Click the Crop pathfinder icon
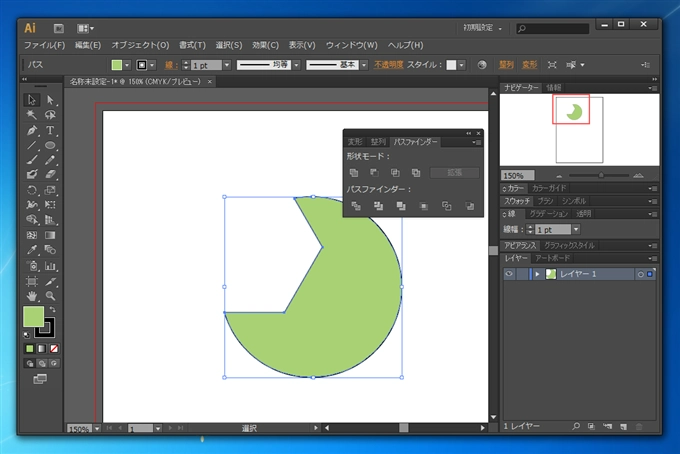Screen dimensions: 680x454 424,206
